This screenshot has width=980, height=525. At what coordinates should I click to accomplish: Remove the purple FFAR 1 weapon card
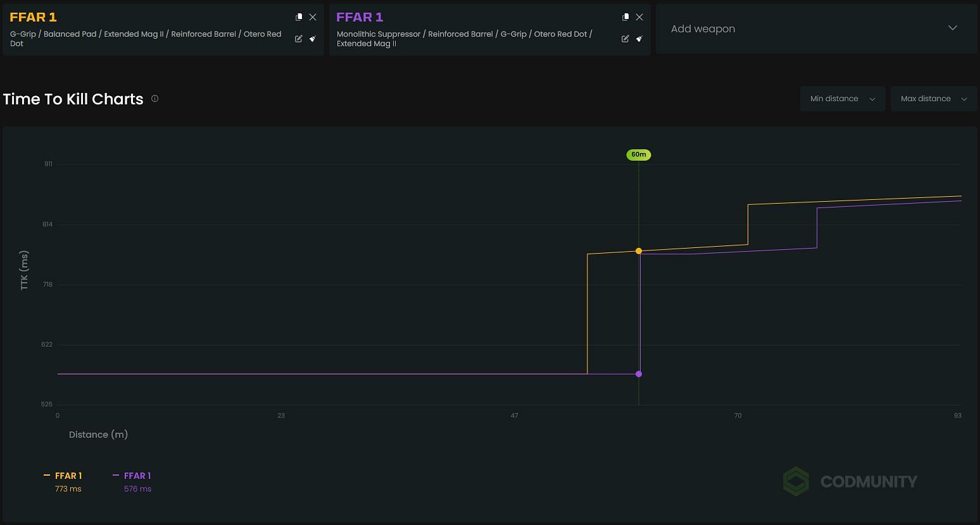coord(639,17)
